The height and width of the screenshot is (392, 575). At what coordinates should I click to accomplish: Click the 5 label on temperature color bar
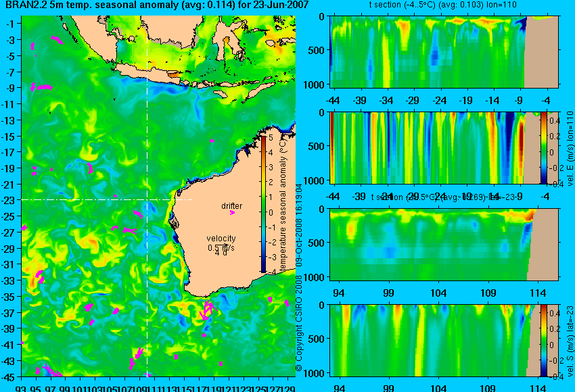[x=271, y=138]
